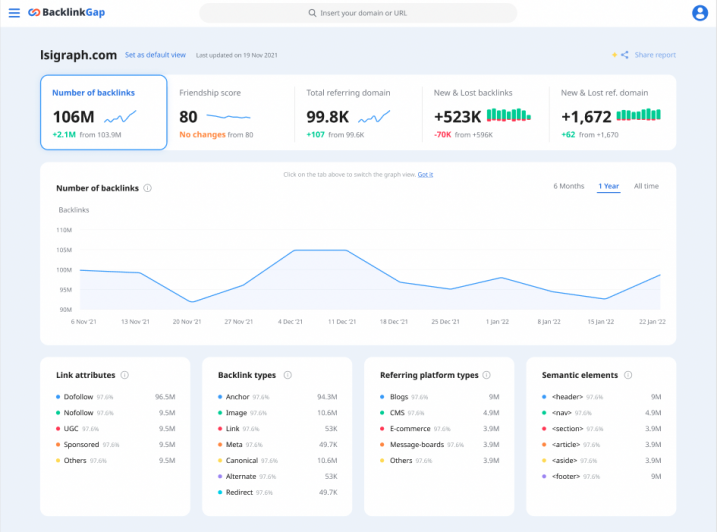The height and width of the screenshot is (532, 717).
Task: Click the purple dot beside Alternate
Action: point(220,477)
